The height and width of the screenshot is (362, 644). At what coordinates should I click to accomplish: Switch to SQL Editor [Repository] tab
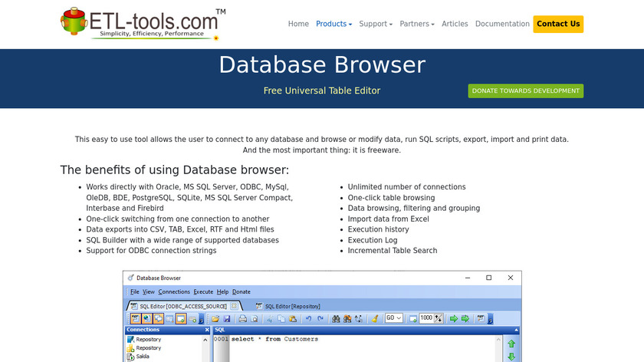pyautogui.click(x=288, y=306)
